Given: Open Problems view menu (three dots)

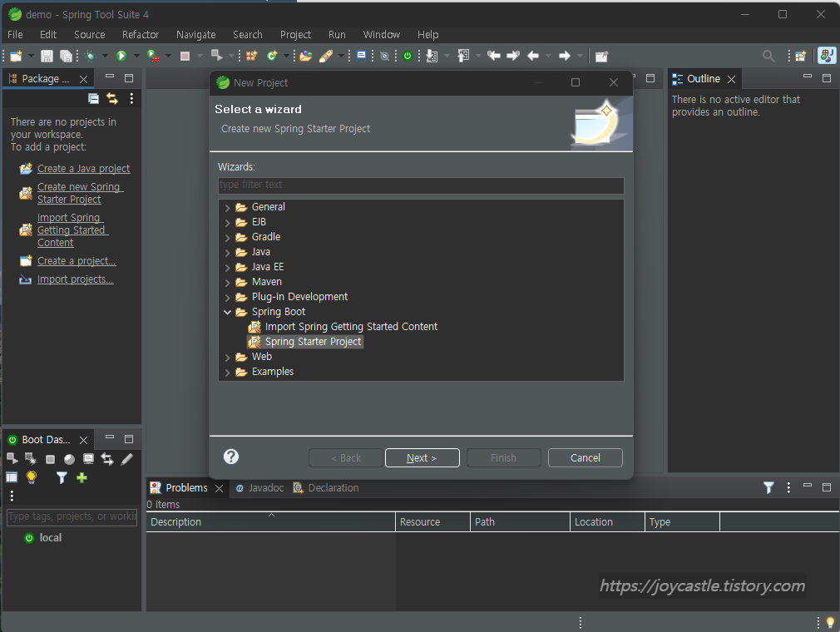Looking at the screenshot, I should (x=788, y=487).
